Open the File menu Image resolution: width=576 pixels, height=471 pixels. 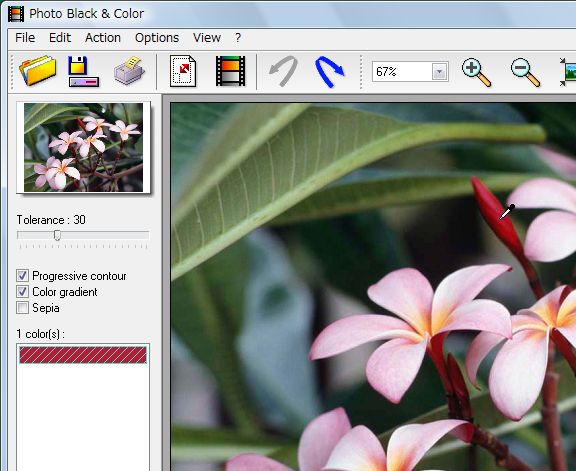click(x=25, y=38)
